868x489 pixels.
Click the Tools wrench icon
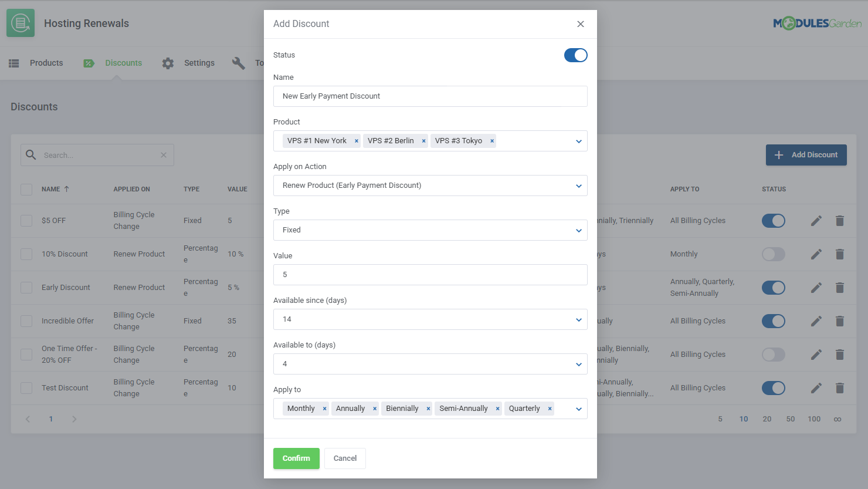(238, 62)
